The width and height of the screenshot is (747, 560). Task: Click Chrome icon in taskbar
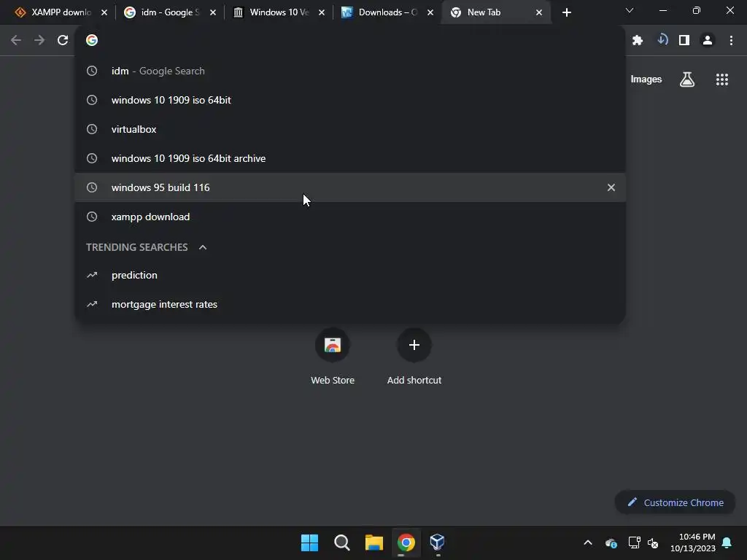[406, 542]
